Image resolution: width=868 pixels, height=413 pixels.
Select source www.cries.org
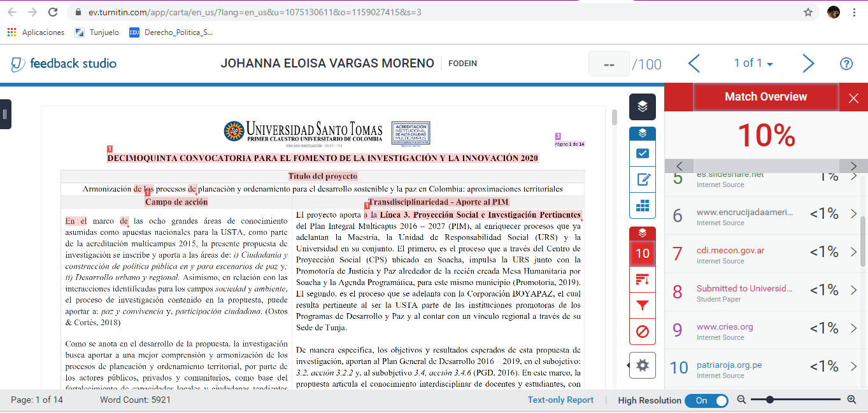pyautogui.click(x=725, y=326)
